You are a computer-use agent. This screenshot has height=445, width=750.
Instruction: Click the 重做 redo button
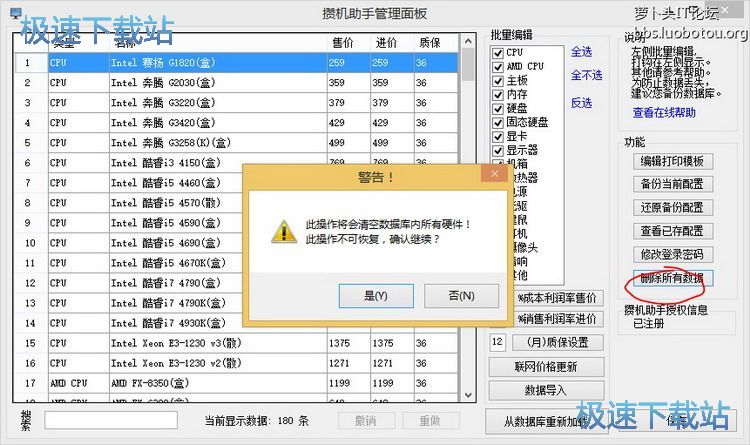click(x=430, y=421)
